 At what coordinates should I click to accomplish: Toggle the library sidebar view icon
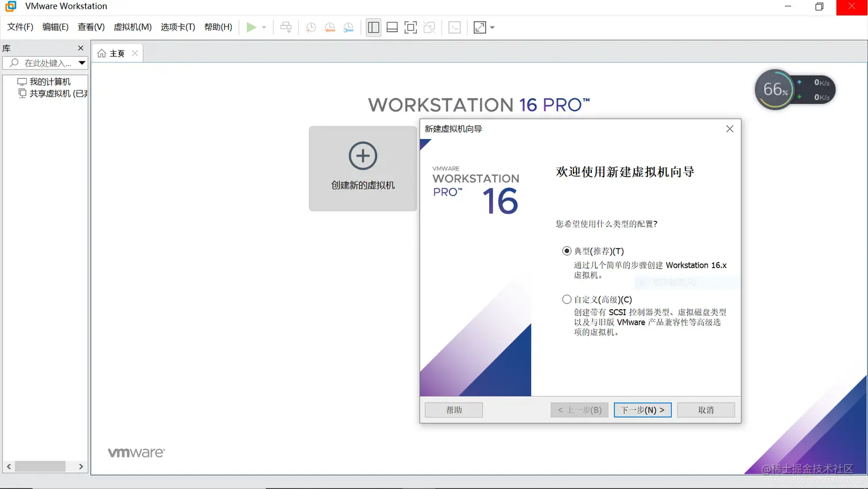[x=374, y=27]
